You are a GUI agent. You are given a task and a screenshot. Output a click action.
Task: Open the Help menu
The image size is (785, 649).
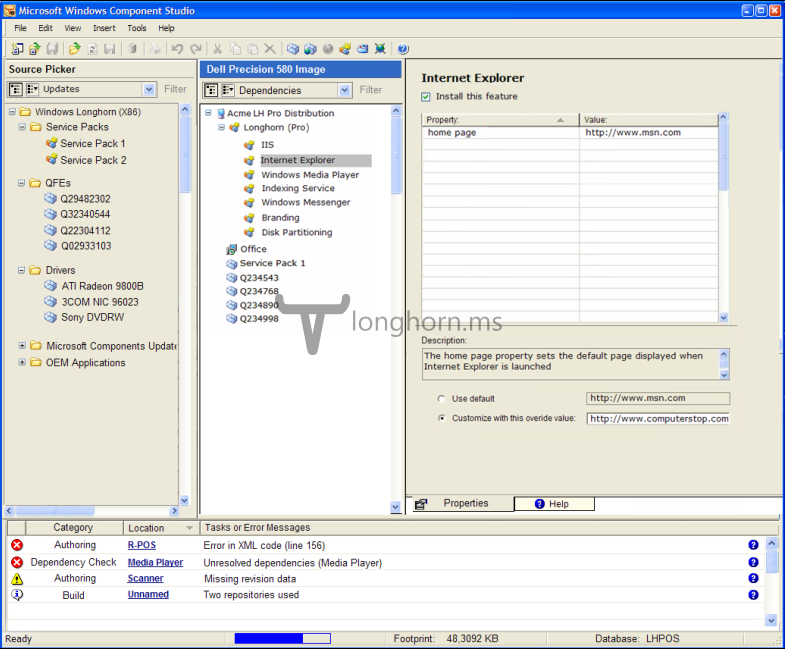pyautogui.click(x=166, y=28)
